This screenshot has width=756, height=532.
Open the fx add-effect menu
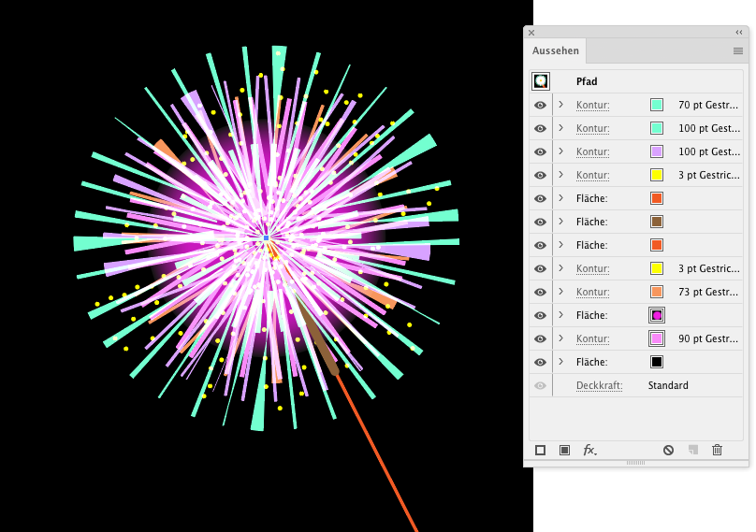point(589,450)
